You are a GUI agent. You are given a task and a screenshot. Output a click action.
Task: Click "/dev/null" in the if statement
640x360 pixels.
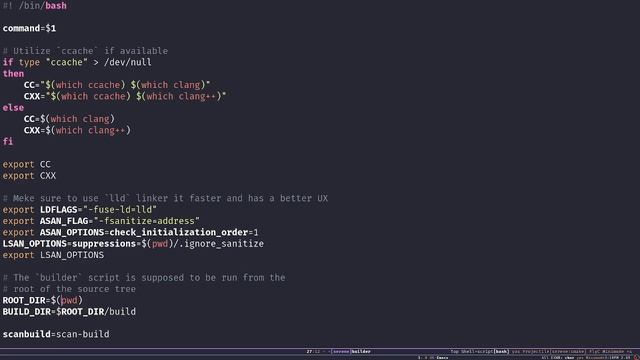[x=128, y=62]
